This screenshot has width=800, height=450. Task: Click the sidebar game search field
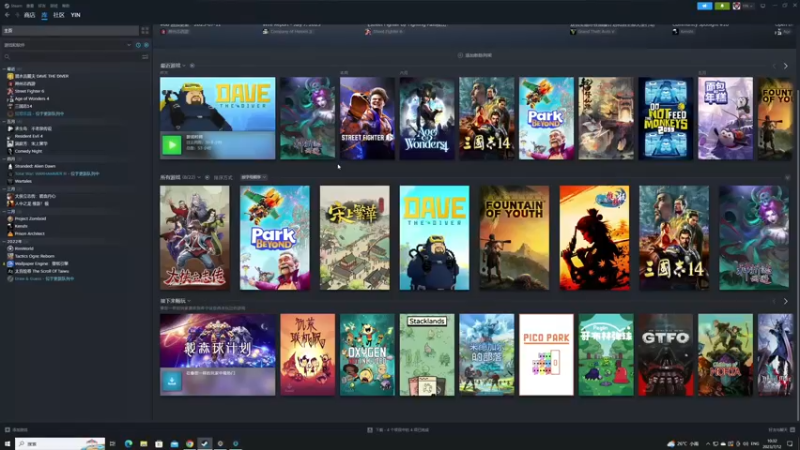click(71, 57)
